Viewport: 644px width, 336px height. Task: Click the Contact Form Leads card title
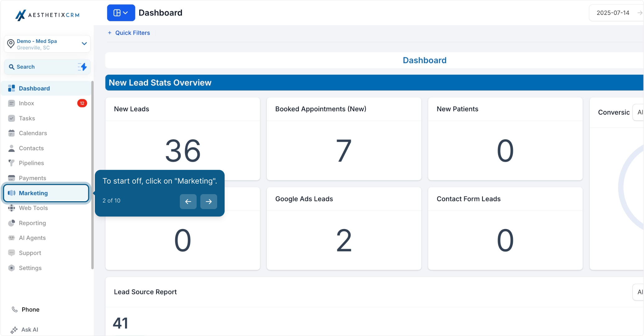click(x=469, y=199)
